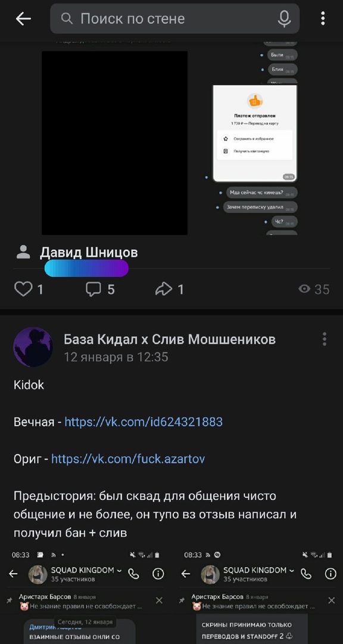
Task: Open the top three-dot overflow menu
Action: [x=323, y=18]
